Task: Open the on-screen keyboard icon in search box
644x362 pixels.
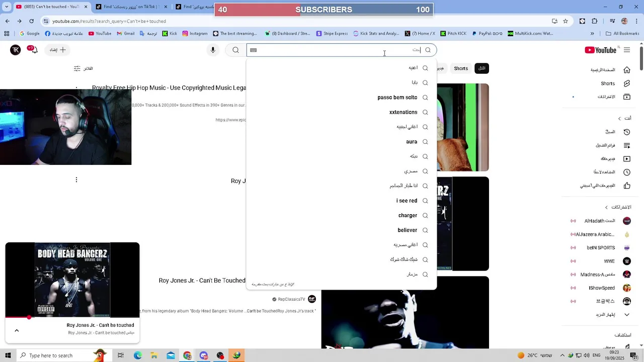Action: [254, 50]
